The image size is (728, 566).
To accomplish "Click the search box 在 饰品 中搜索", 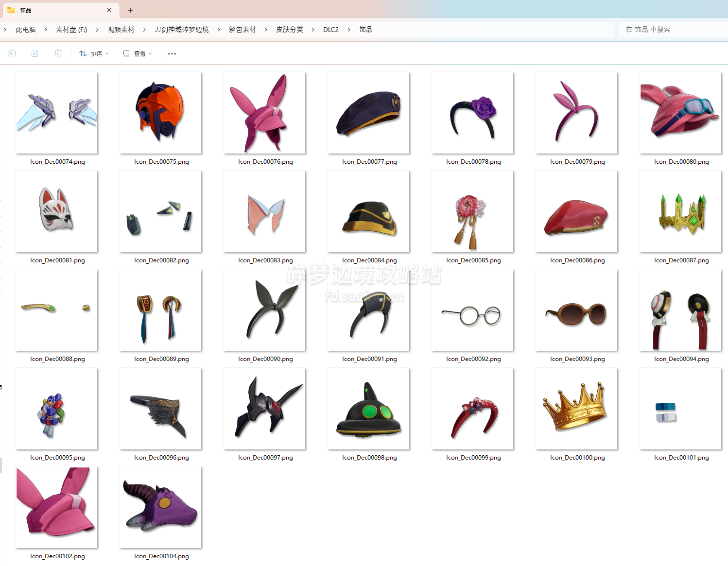I will (x=671, y=30).
